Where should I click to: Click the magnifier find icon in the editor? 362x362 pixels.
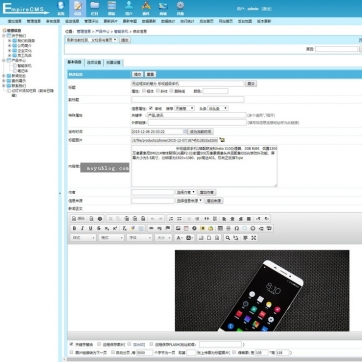228,238
